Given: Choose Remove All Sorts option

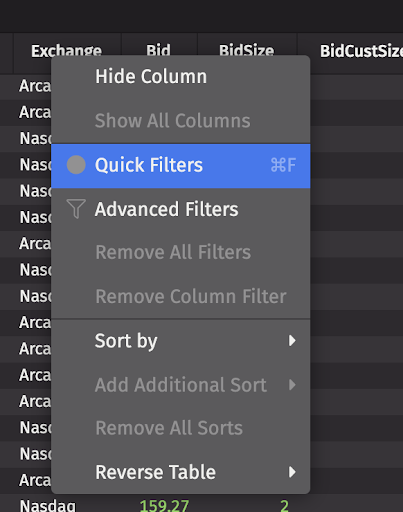Looking at the screenshot, I should [181, 428].
